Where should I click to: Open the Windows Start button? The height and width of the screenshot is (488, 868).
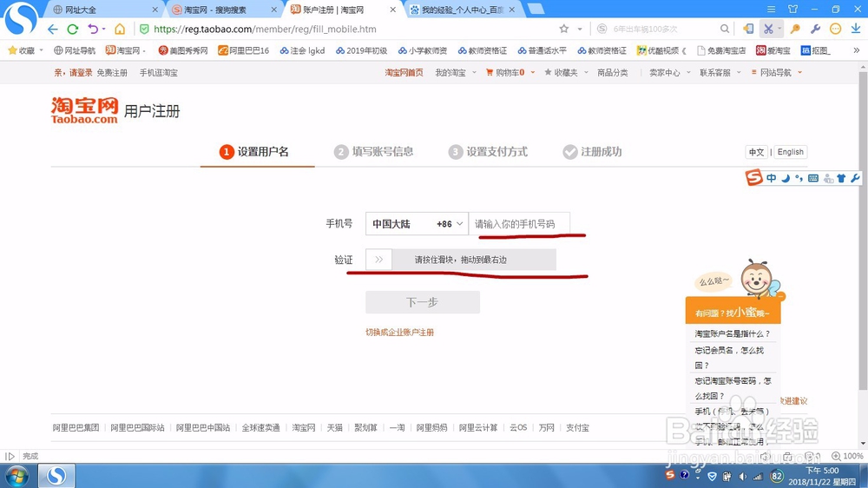16,476
